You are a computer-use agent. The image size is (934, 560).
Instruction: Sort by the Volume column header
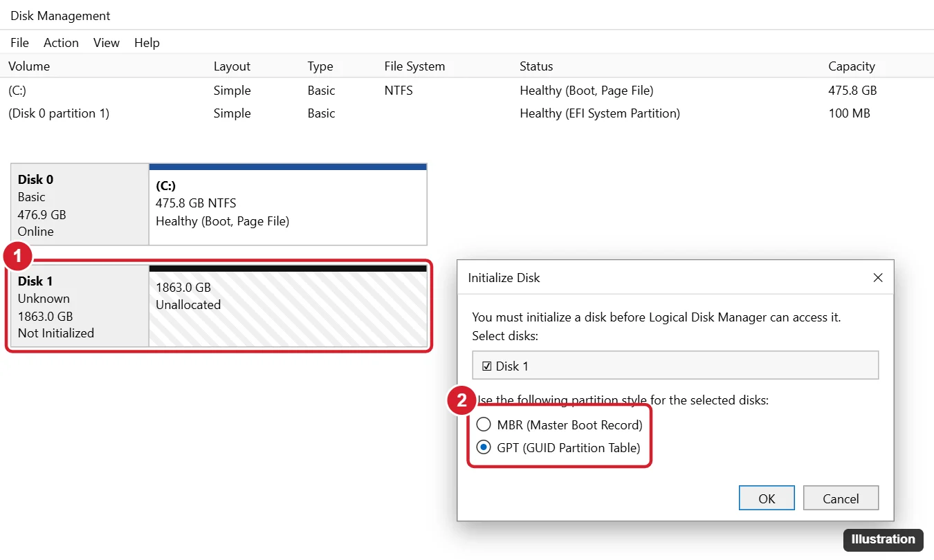[x=29, y=66]
